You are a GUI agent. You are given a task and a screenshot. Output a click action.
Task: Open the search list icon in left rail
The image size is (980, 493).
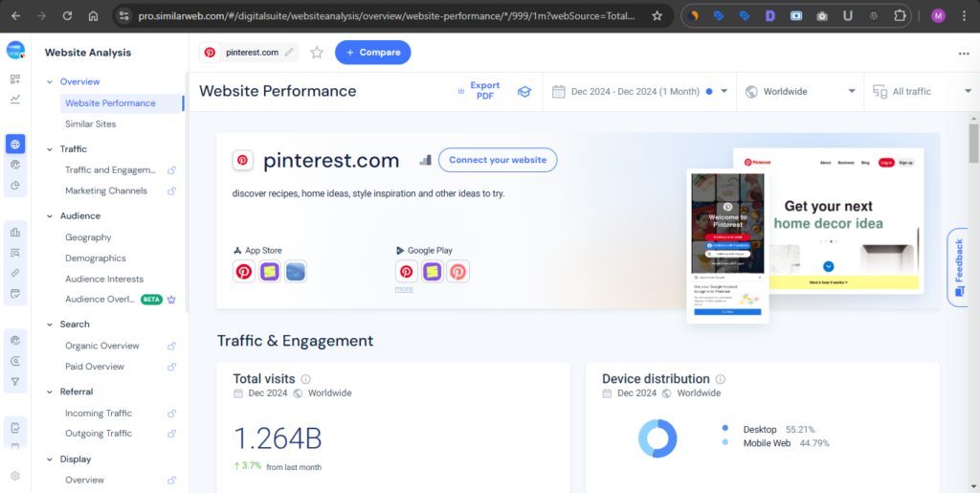coord(15,253)
